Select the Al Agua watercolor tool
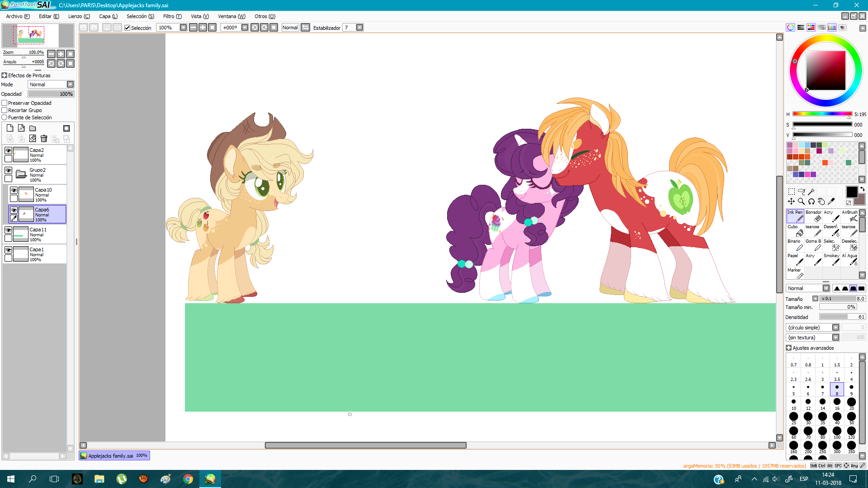The width and height of the screenshot is (868, 488). tap(849, 259)
